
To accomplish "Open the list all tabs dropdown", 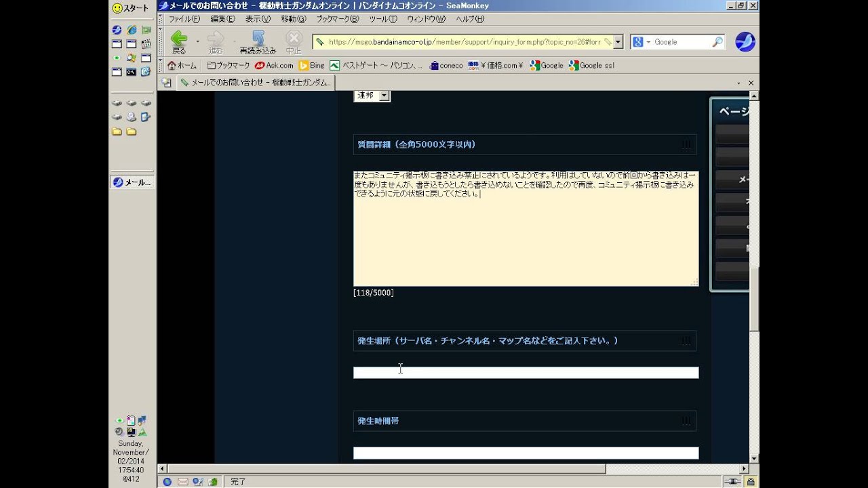I will click(738, 83).
